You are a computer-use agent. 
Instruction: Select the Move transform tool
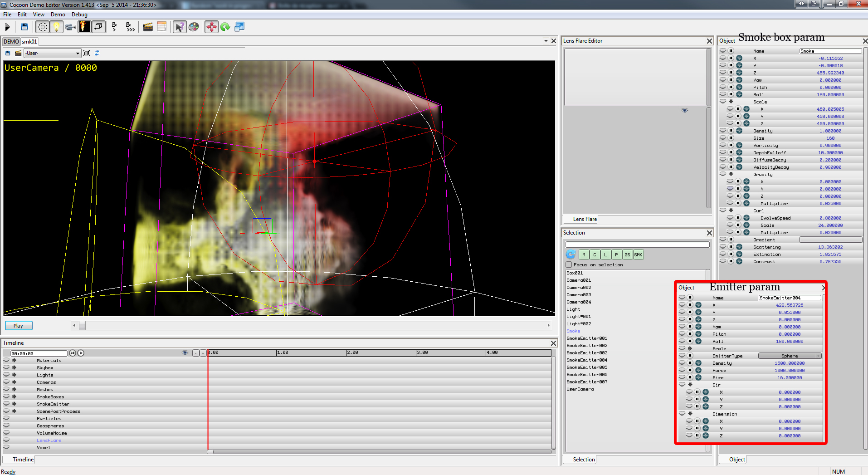211,27
